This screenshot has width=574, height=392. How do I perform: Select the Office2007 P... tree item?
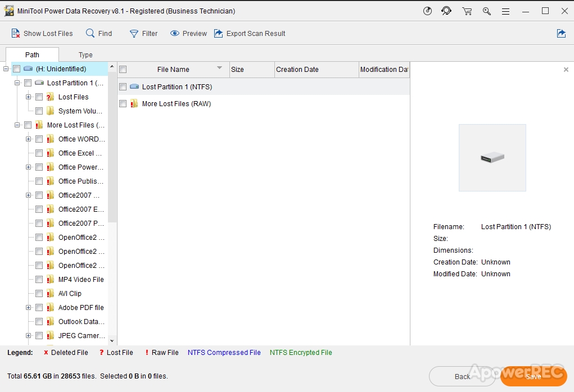pyautogui.click(x=81, y=223)
